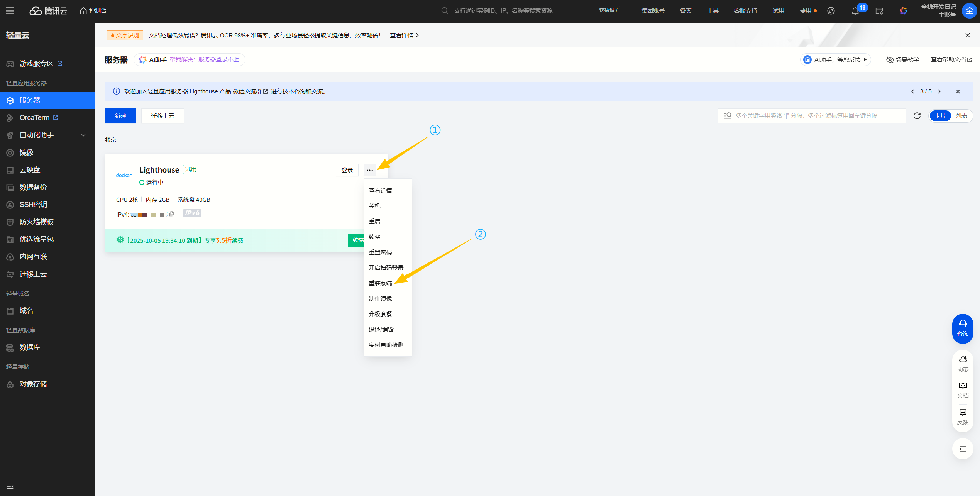The width and height of the screenshot is (980, 496).
Task: Click the green 续费 button on card
Action: tap(356, 240)
